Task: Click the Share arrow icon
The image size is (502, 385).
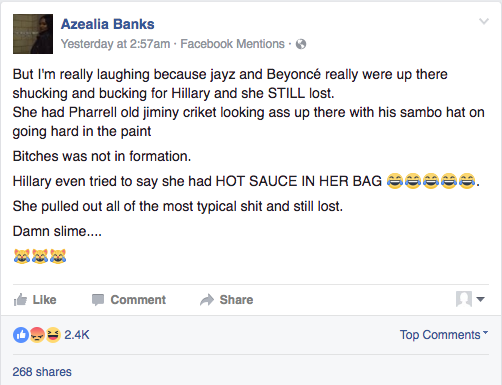Action: pyautogui.click(x=207, y=300)
